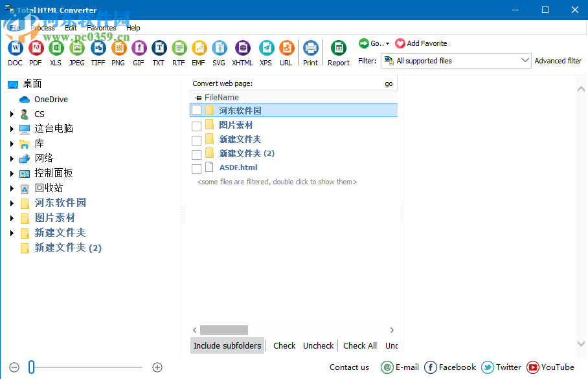This screenshot has width=588, height=379.
Task: Open the Favorites menu
Action: (101, 28)
